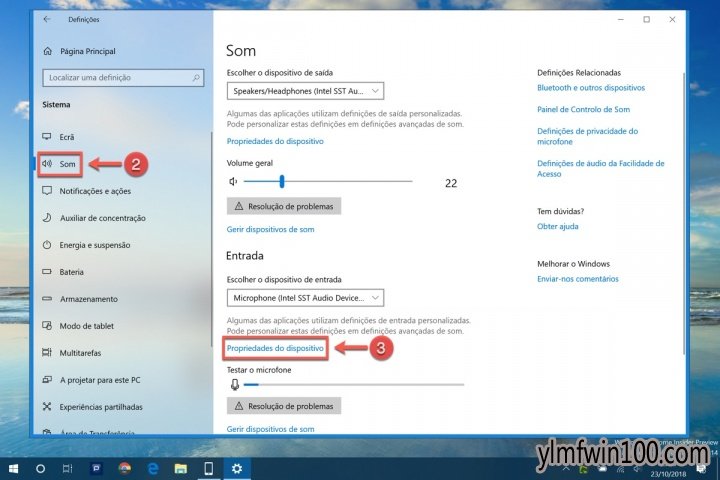Open output Propriedades do dispositivo under Speakers
720x480 pixels.
[x=275, y=141]
